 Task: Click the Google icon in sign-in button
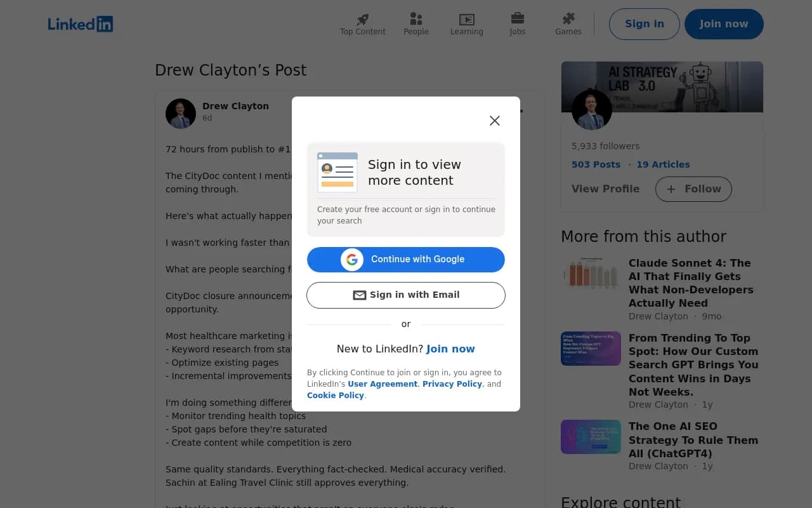pyautogui.click(x=352, y=259)
